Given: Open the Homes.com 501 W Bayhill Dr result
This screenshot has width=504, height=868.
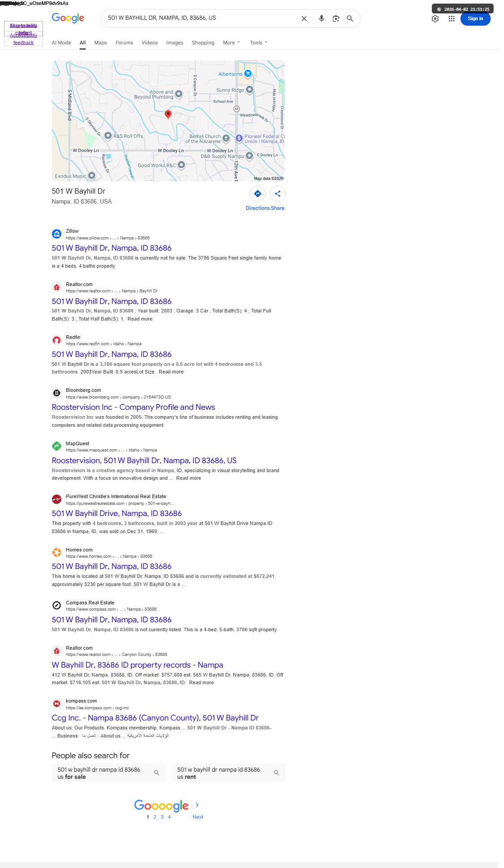Looking at the screenshot, I should coord(112,566).
